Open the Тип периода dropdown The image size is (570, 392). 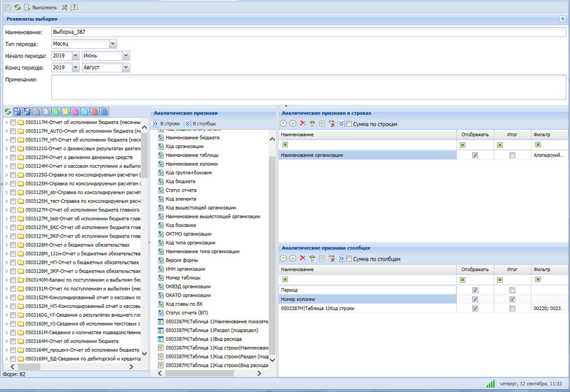[x=113, y=43]
